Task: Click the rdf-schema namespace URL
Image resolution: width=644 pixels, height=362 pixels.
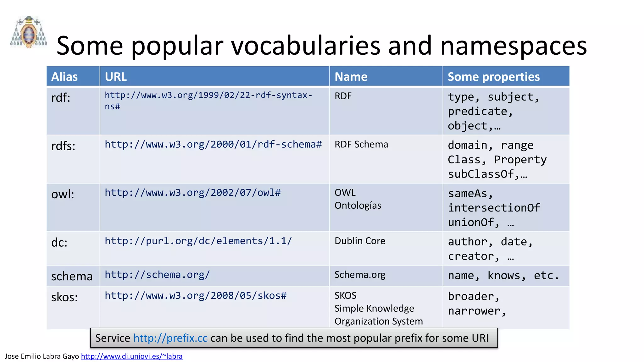Action: 213,144
